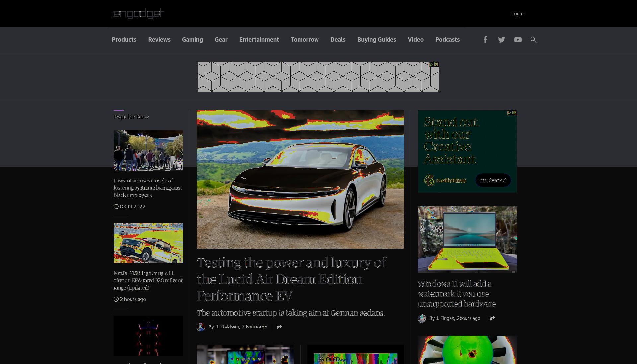Open the Lucid Air Dream Edition headline

coord(291,279)
